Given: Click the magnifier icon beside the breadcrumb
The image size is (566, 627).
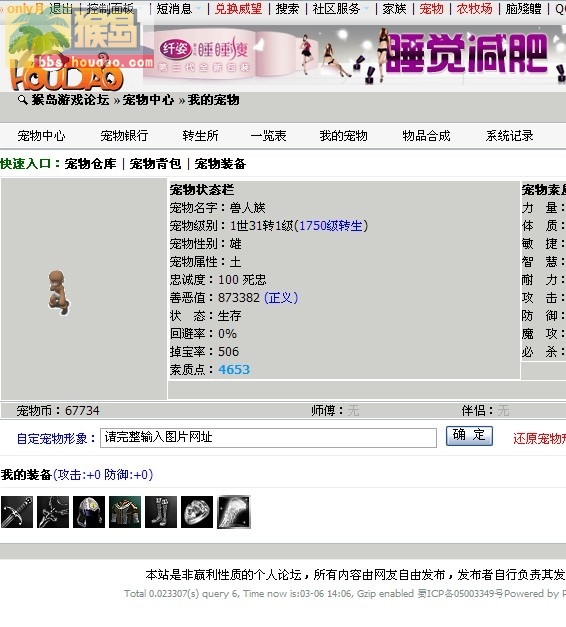Looking at the screenshot, I should (23, 100).
